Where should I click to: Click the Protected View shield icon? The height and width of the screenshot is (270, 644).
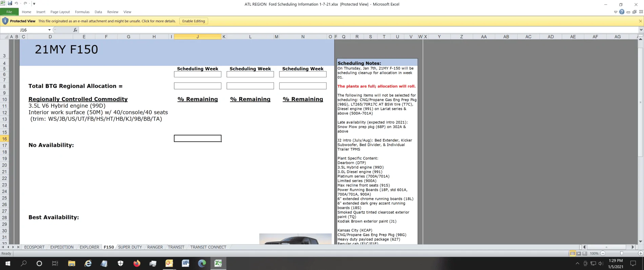point(5,21)
